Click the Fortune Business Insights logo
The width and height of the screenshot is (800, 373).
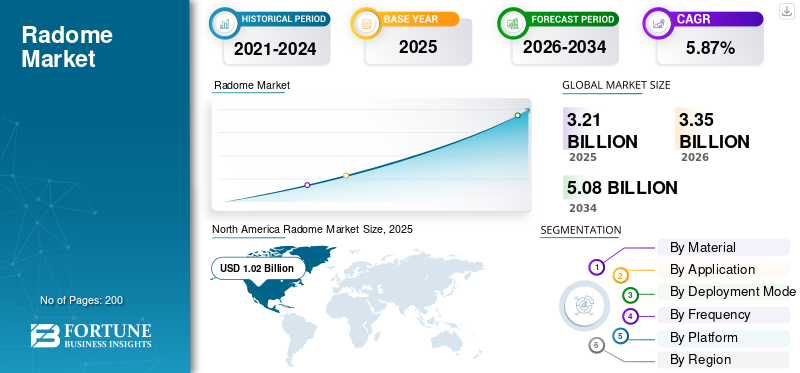(91, 335)
